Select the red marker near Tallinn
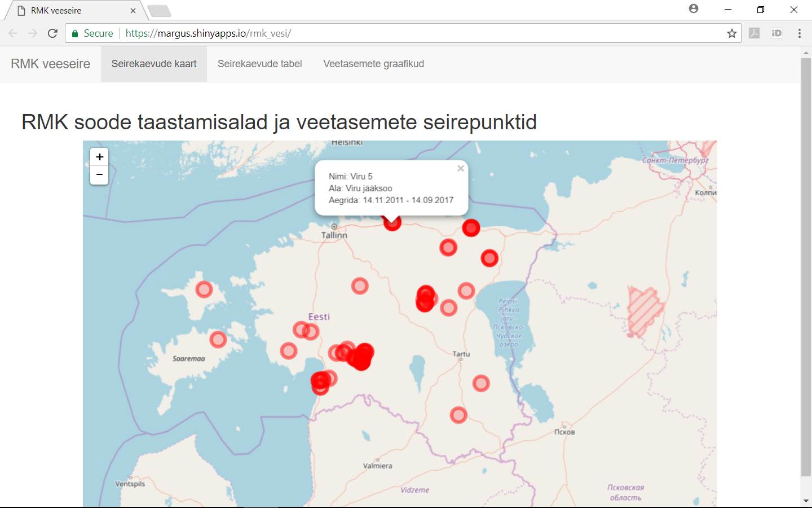Image resolution: width=812 pixels, height=508 pixels. point(392,223)
